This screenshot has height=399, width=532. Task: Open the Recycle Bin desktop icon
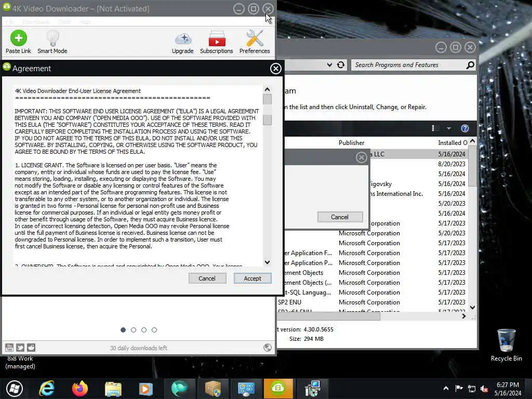coord(506,345)
